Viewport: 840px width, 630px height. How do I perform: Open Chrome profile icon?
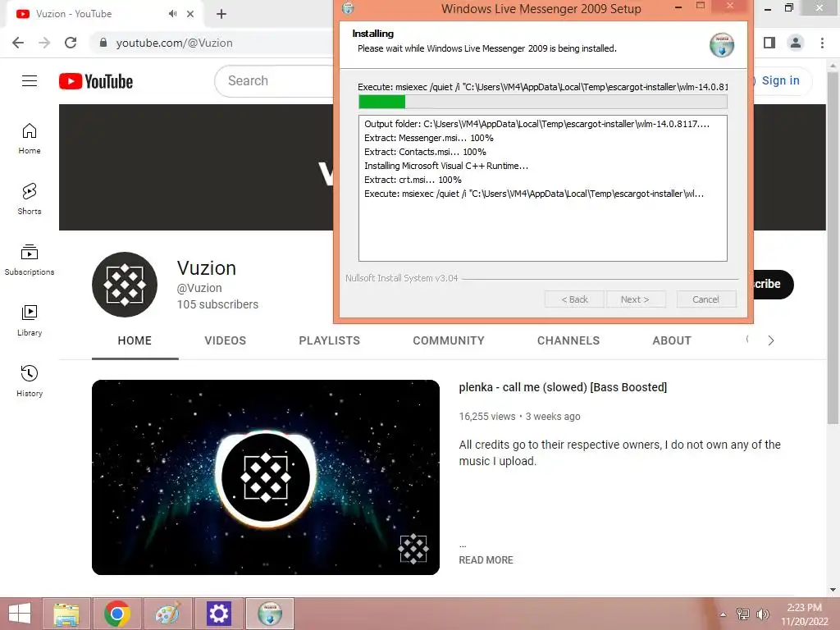click(796, 43)
